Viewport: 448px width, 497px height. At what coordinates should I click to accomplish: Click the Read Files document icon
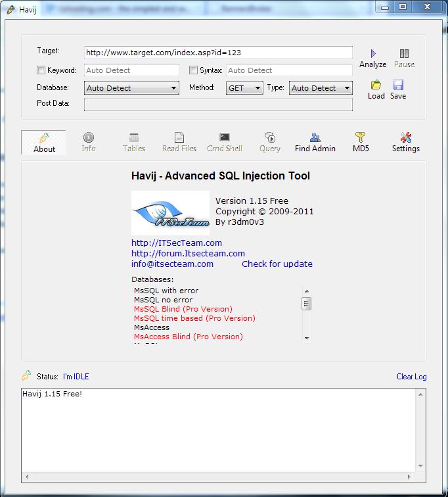(179, 137)
